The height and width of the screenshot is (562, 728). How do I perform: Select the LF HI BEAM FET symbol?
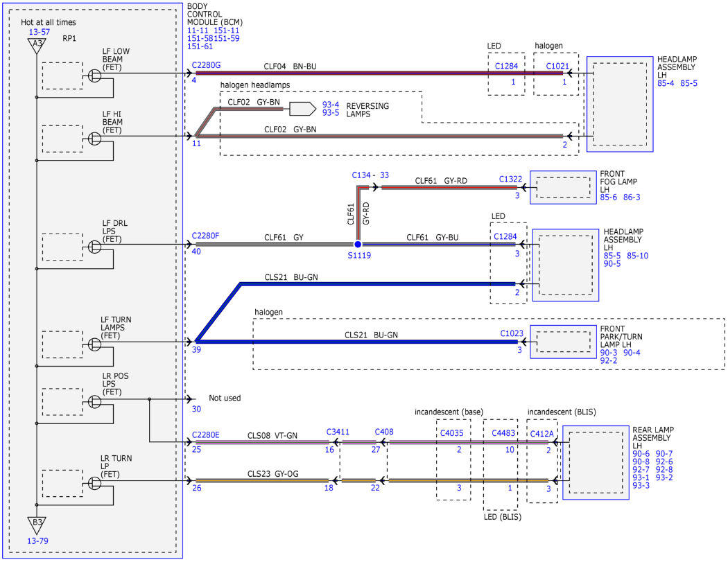point(94,139)
